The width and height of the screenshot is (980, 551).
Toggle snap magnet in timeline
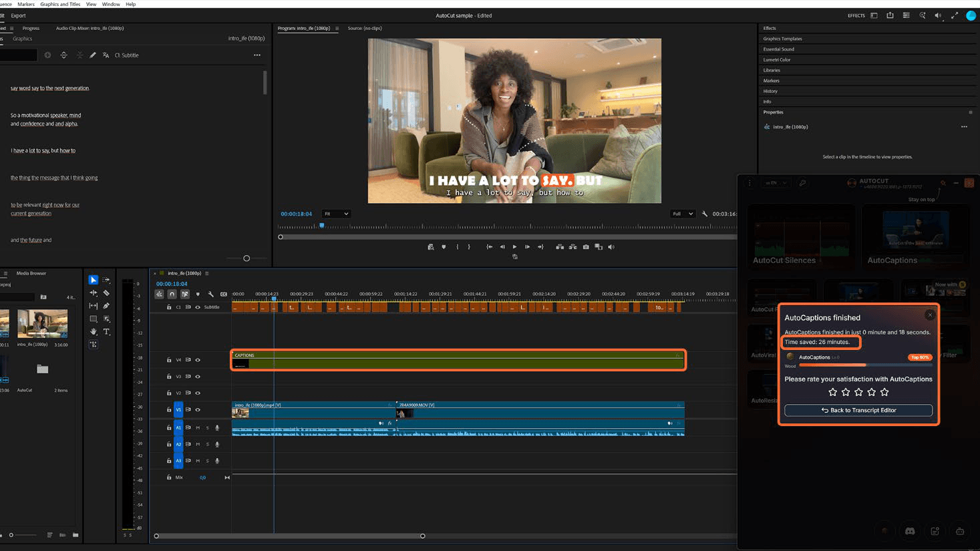172,294
